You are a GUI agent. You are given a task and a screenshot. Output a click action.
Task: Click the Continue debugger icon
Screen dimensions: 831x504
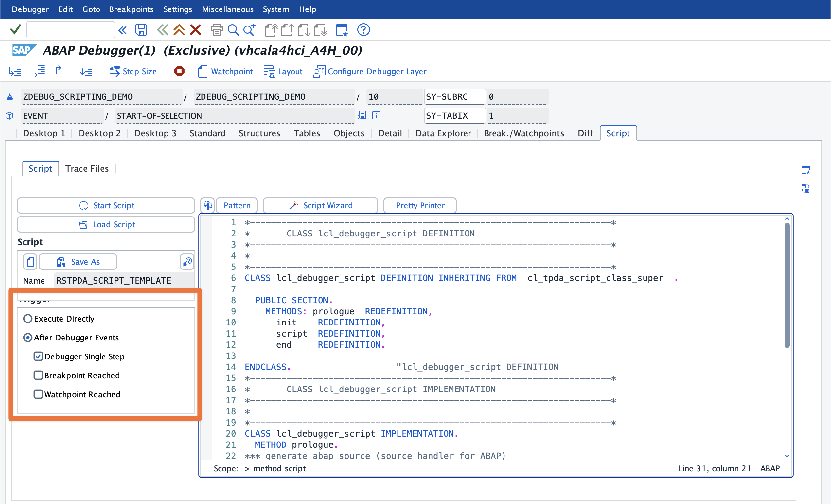click(x=86, y=71)
